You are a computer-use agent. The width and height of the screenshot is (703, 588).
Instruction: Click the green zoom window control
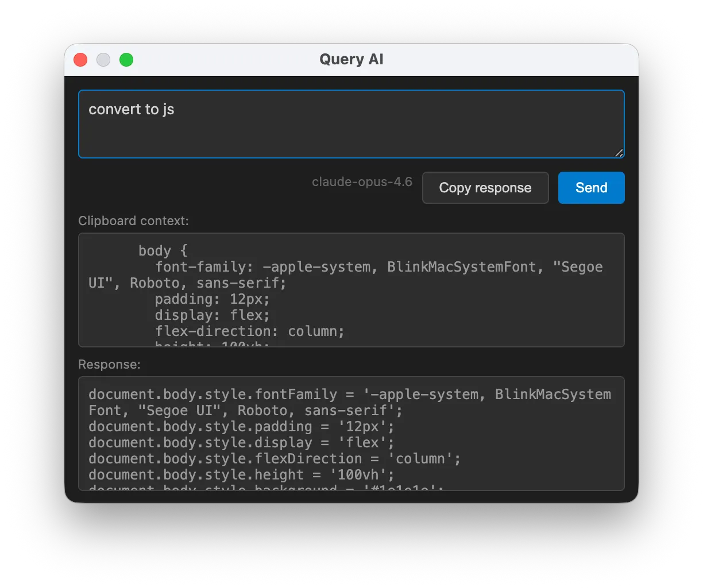pyautogui.click(x=126, y=59)
